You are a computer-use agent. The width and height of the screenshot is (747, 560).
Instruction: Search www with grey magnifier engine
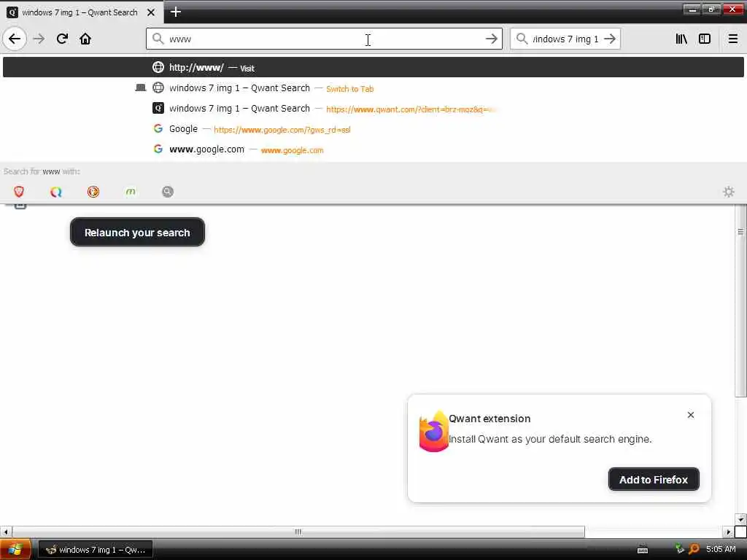pyautogui.click(x=168, y=192)
